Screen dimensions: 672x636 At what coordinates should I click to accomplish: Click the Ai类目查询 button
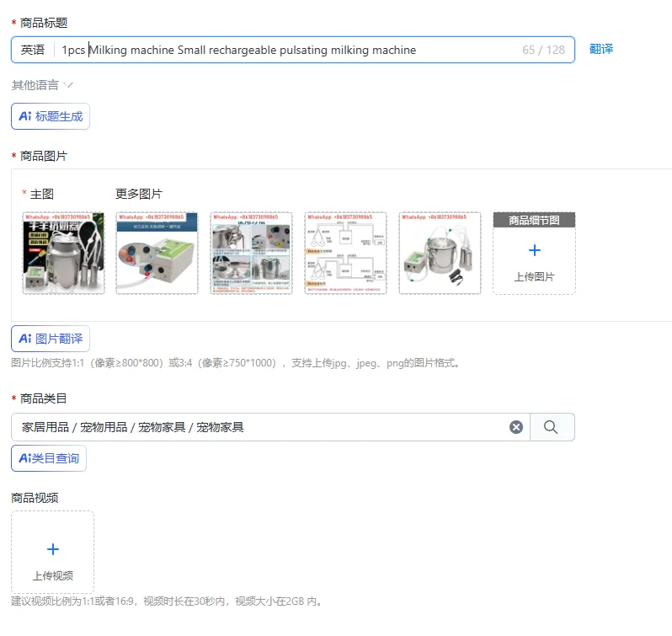point(49,458)
